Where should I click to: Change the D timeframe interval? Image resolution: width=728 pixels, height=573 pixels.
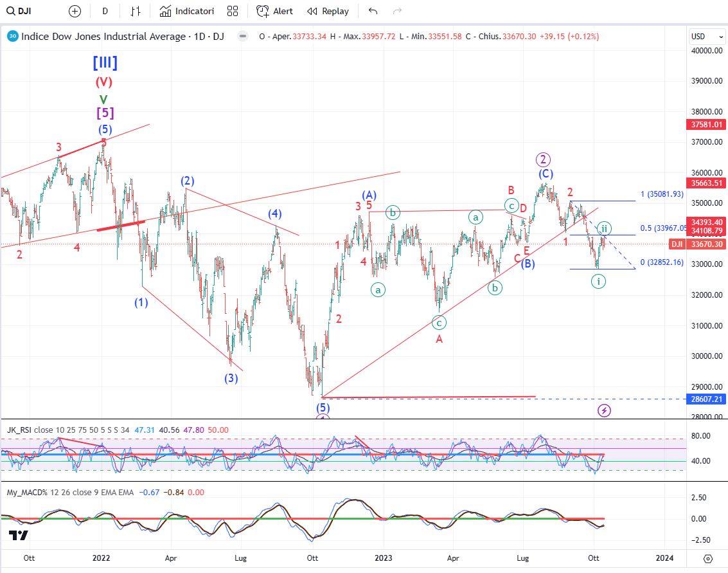pyautogui.click(x=105, y=11)
